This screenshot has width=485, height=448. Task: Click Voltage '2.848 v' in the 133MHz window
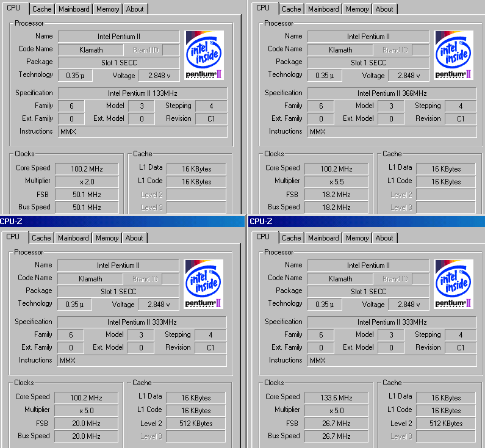(x=159, y=76)
